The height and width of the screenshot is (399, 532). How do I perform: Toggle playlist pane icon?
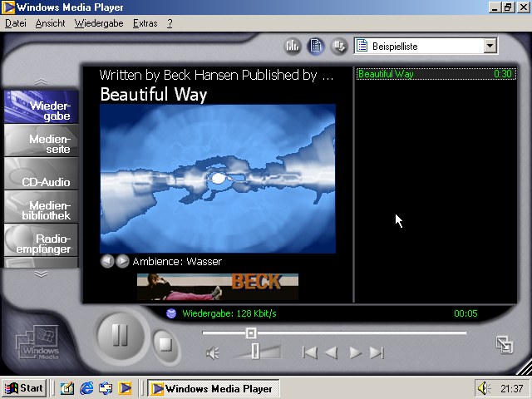316,46
